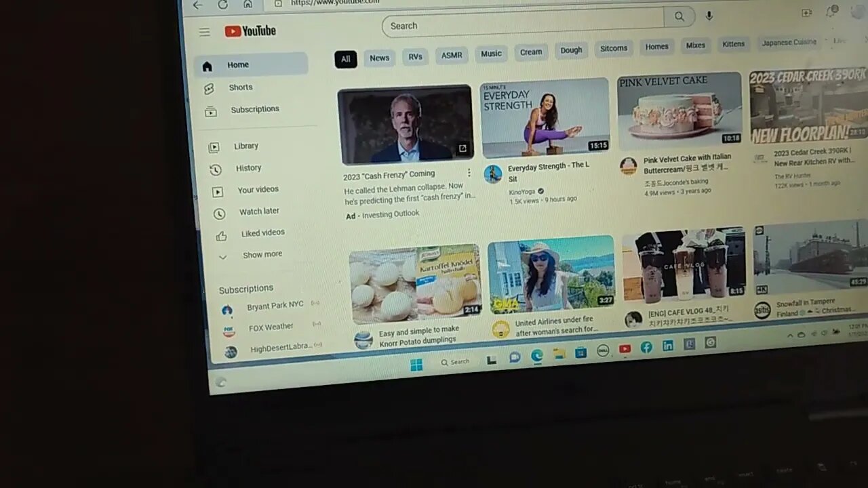Viewport: 868px width, 488px height.
Task: Open Watch later in the sidebar
Action: pyautogui.click(x=260, y=211)
